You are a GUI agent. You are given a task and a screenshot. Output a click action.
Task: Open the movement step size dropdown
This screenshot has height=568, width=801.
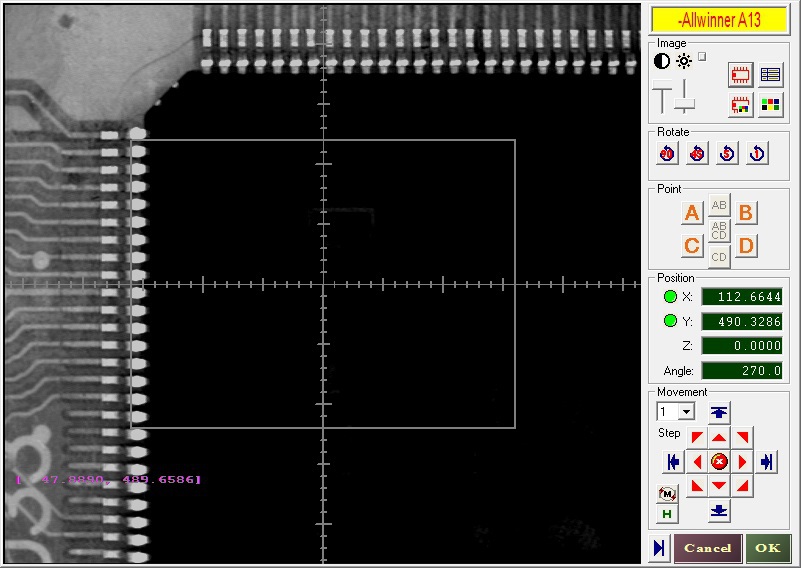click(687, 411)
